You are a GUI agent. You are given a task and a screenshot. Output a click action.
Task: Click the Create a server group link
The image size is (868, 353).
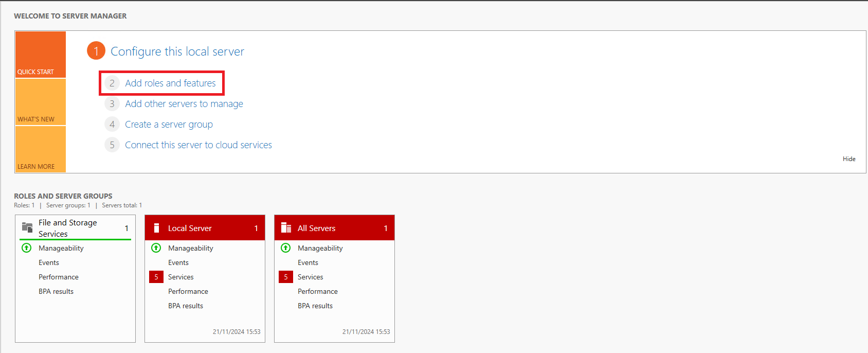169,125
